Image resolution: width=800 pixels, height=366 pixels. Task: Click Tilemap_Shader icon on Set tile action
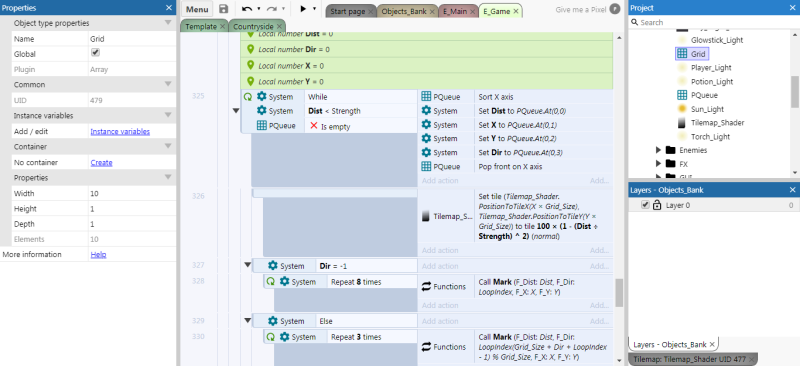click(x=426, y=216)
